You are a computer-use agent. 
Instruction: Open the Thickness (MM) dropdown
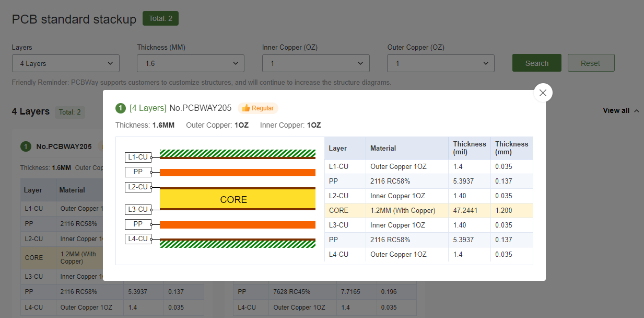tap(191, 63)
